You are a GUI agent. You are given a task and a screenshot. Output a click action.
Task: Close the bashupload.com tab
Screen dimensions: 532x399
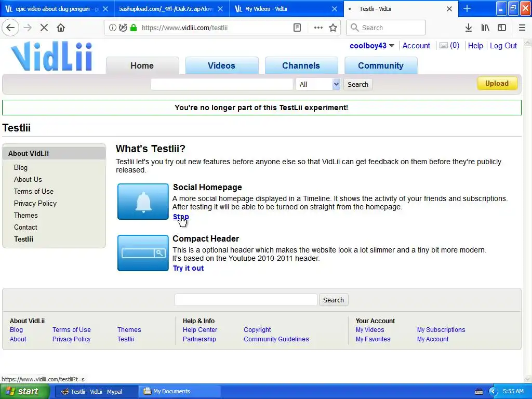click(220, 9)
